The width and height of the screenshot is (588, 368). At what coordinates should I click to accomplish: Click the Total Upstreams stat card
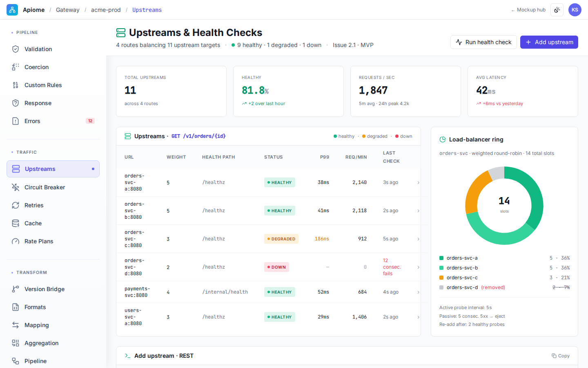click(171, 91)
